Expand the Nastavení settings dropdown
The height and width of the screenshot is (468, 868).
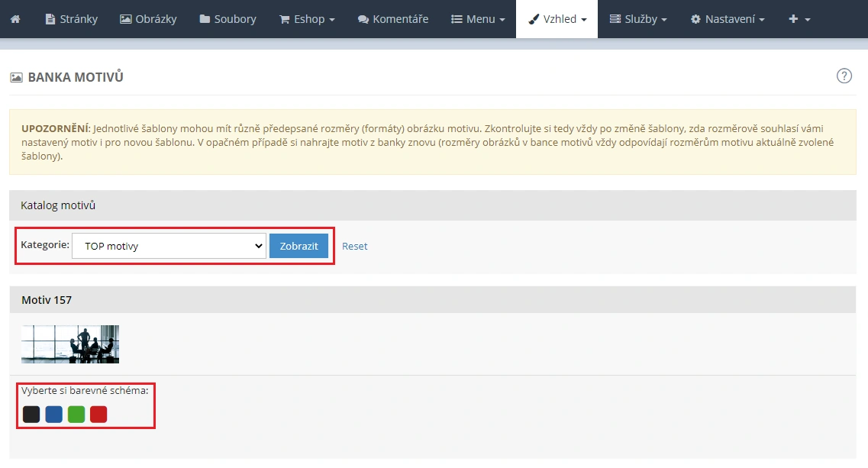pos(728,18)
